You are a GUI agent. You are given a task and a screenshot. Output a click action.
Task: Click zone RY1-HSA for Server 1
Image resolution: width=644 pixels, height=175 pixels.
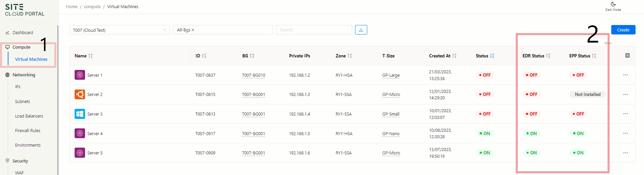point(344,75)
